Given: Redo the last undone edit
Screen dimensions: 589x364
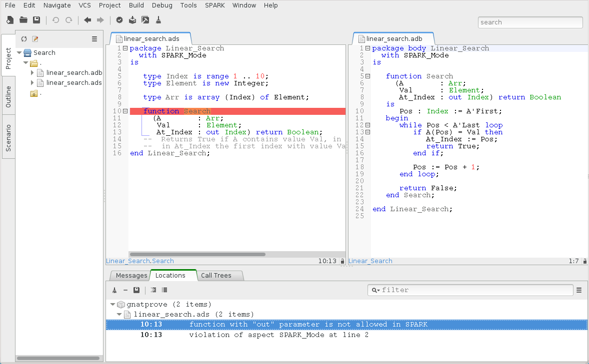Looking at the screenshot, I should 68,20.
